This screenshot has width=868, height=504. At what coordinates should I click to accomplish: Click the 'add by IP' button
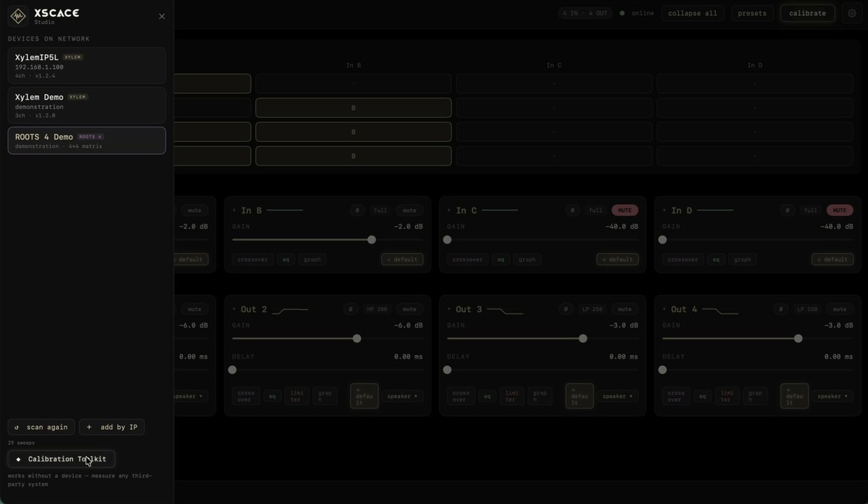click(x=112, y=427)
